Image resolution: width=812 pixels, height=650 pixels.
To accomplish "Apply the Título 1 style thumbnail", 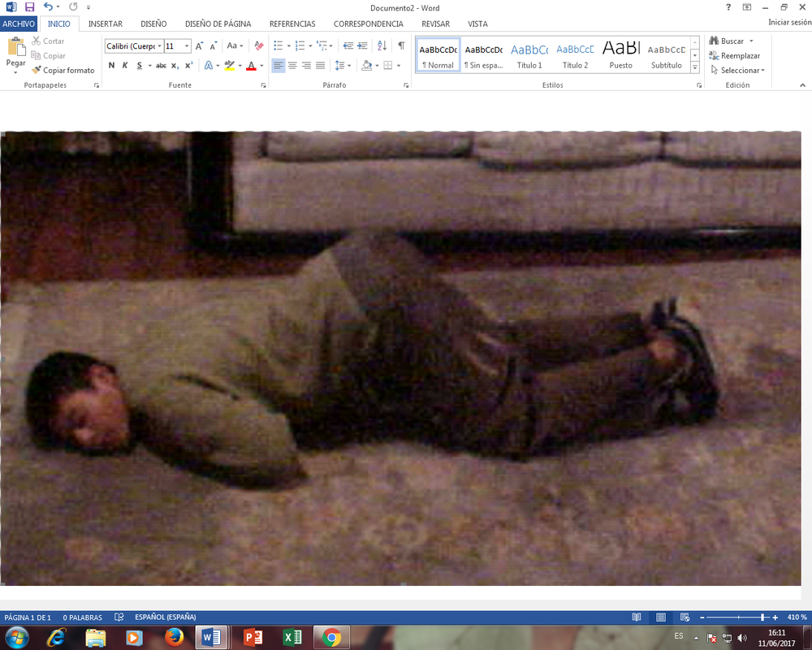I will (529, 55).
